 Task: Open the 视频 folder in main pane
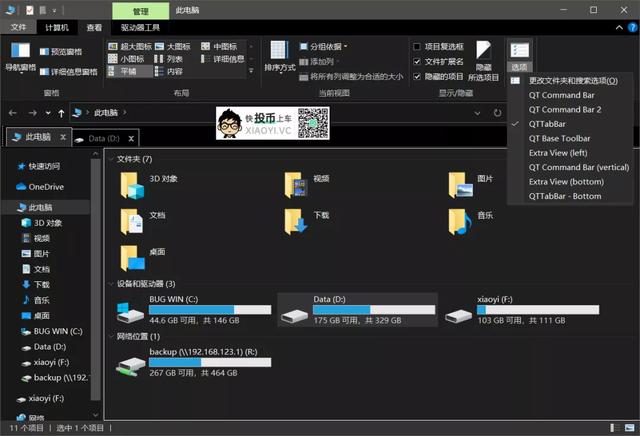[x=307, y=185]
